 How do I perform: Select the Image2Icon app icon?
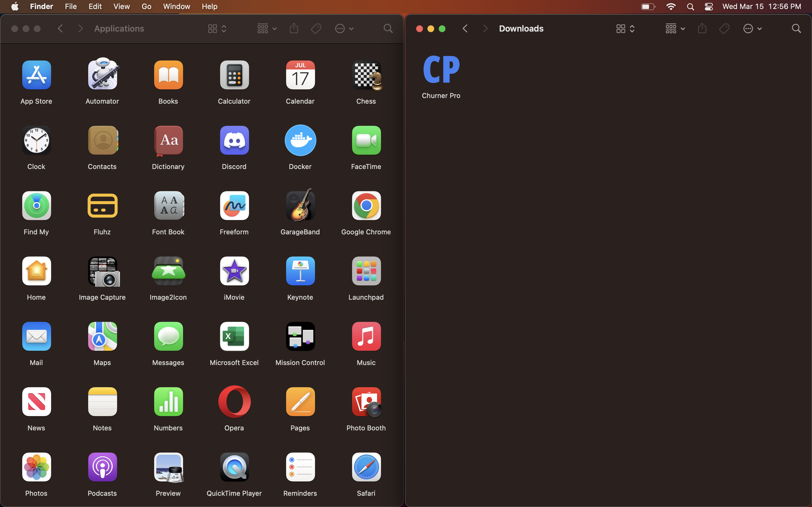click(168, 271)
